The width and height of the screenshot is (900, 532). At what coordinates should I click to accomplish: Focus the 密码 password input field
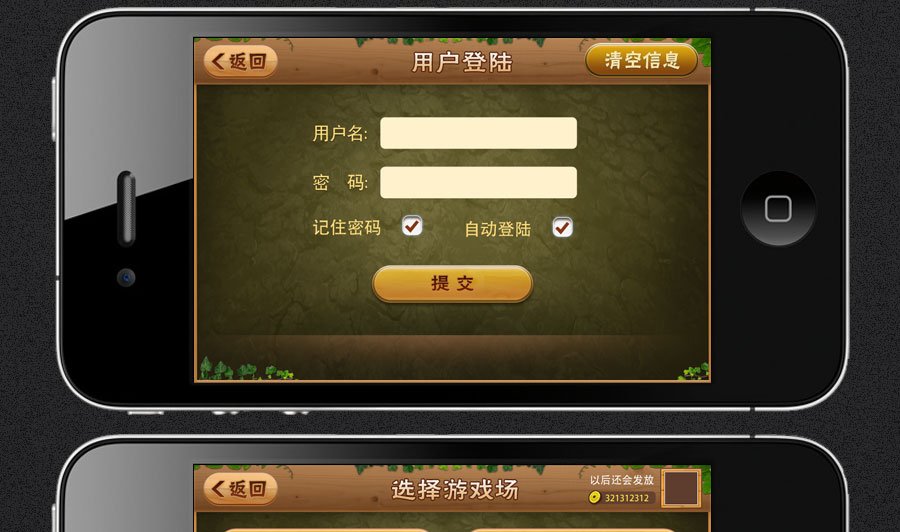click(x=478, y=182)
